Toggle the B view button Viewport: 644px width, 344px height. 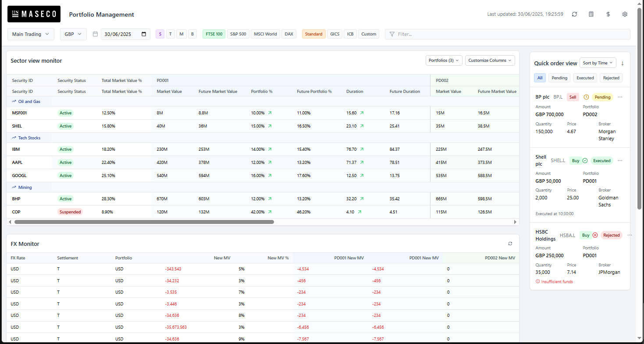pos(192,34)
